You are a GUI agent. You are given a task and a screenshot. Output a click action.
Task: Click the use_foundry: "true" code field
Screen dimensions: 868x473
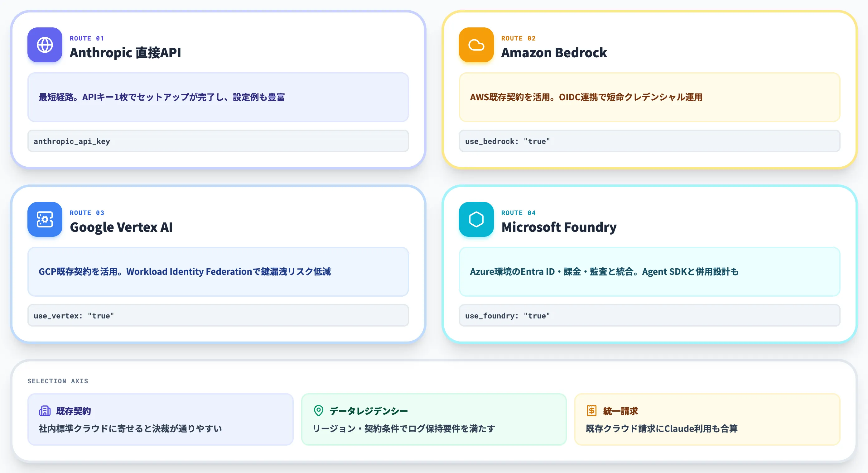pos(649,315)
